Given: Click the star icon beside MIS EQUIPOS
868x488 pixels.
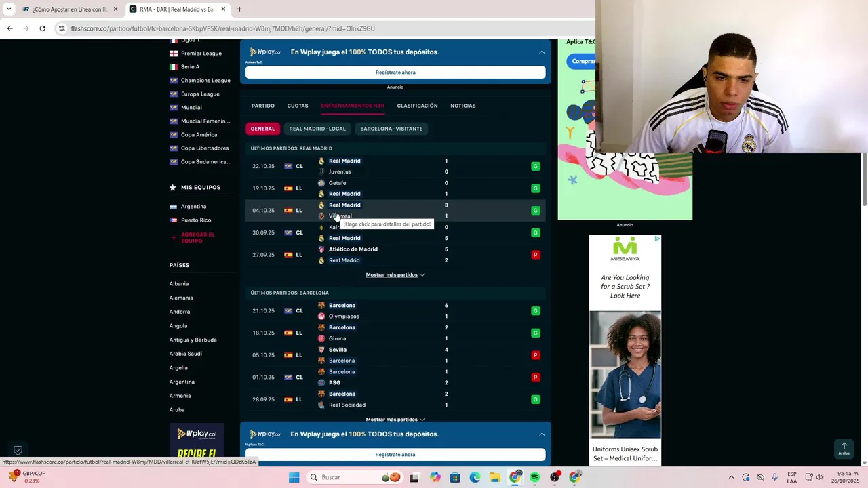Looking at the screenshot, I should pos(173,187).
